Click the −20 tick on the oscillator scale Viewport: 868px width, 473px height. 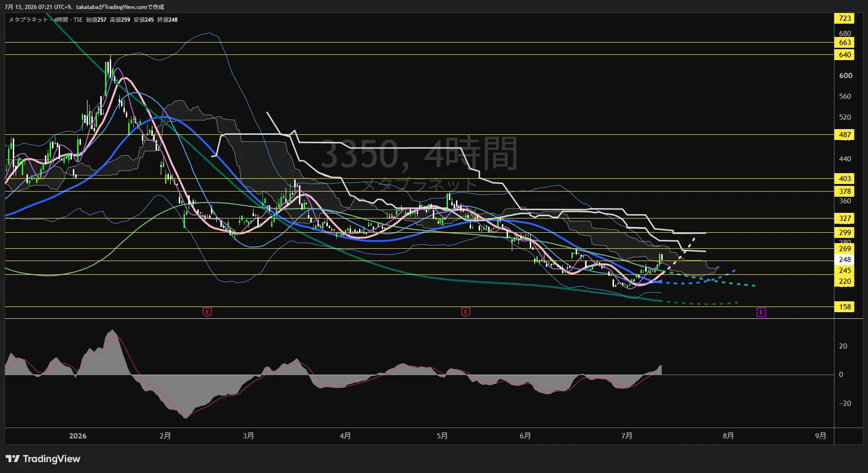point(845,403)
